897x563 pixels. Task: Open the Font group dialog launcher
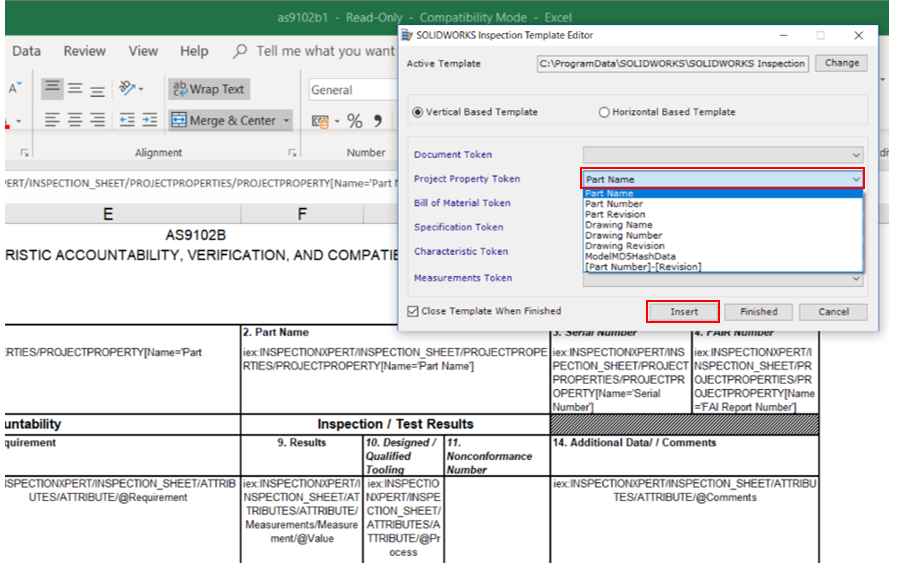(x=25, y=152)
